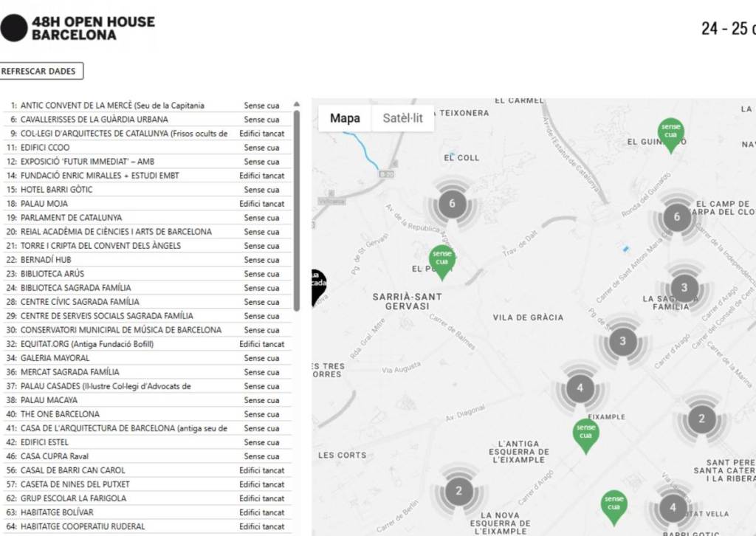Select row HOTEL BARRI GÒTIC
756x536 pixels.
pyautogui.click(x=148, y=190)
